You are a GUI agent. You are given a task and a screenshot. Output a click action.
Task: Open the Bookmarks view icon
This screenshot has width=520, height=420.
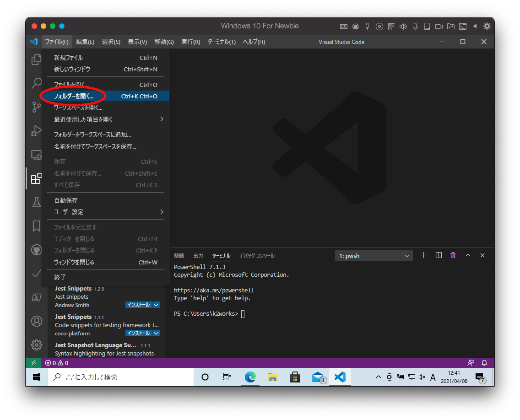click(36, 226)
